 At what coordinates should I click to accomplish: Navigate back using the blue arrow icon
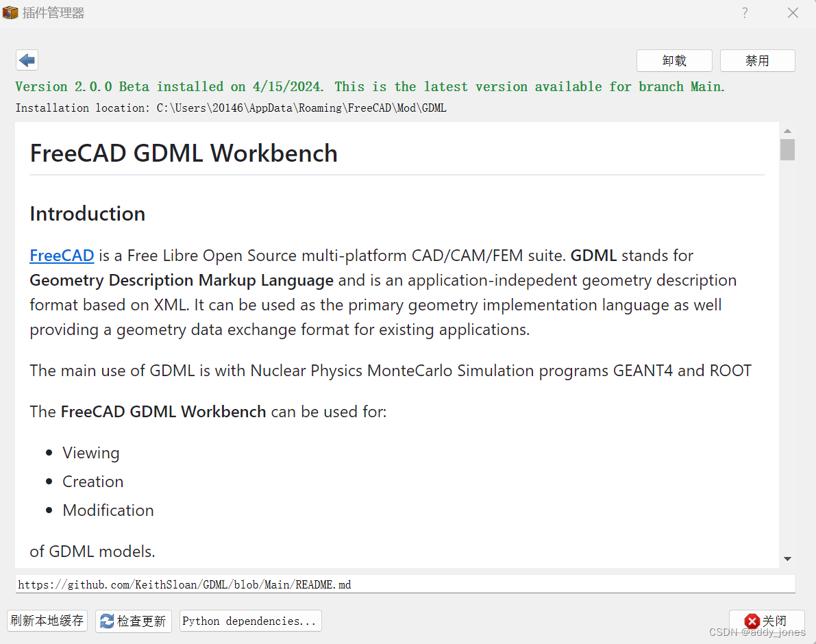27,60
